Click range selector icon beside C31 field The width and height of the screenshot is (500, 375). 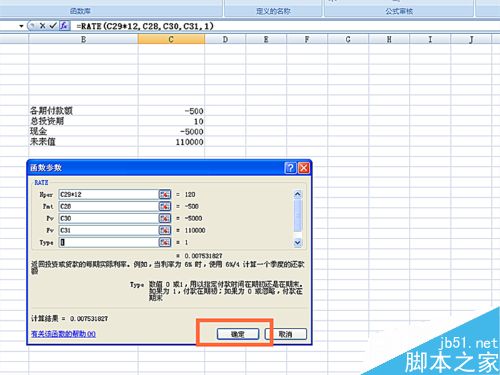pos(165,230)
